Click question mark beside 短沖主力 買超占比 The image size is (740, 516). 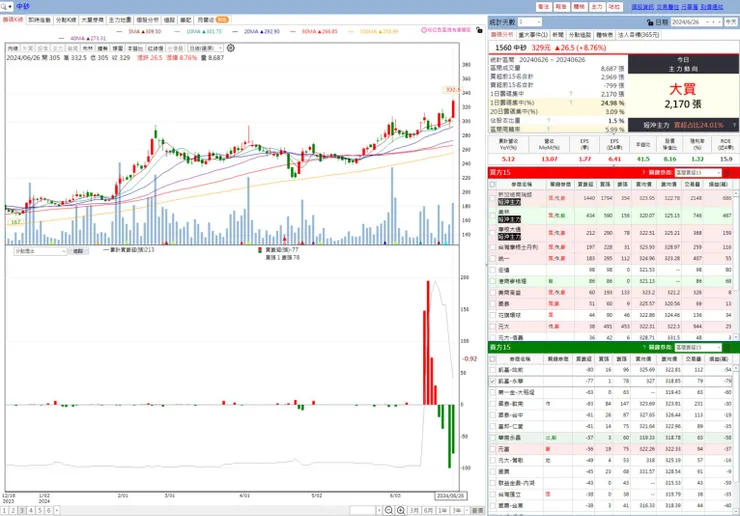click(734, 126)
